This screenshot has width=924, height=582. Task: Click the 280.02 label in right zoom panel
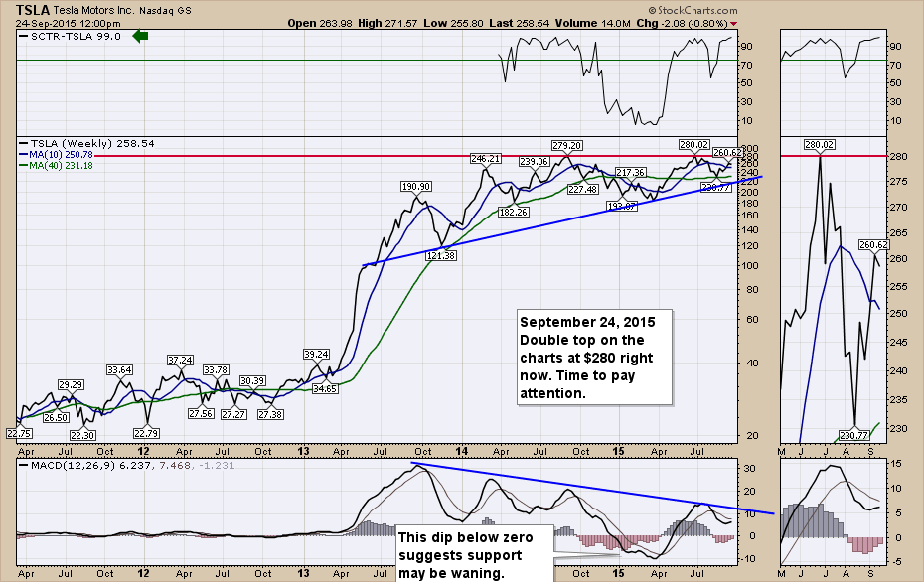click(820, 144)
